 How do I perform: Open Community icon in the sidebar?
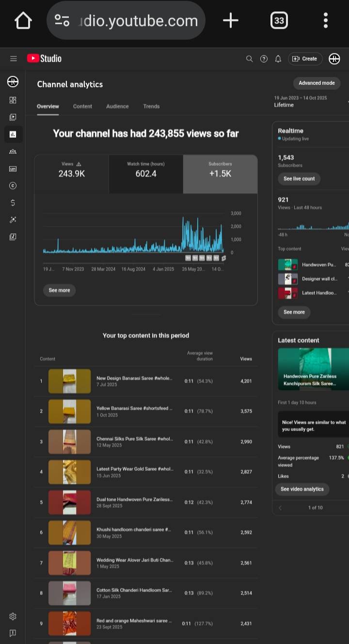pos(13,151)
